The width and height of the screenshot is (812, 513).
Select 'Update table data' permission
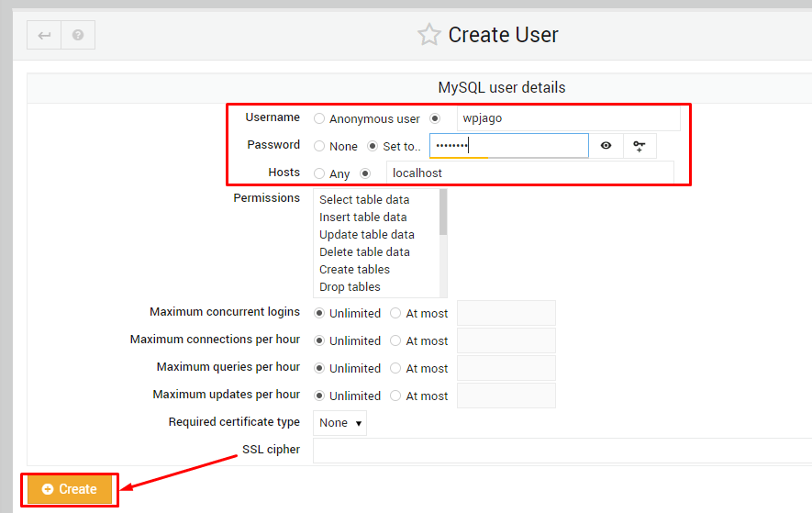click(367, 235)
